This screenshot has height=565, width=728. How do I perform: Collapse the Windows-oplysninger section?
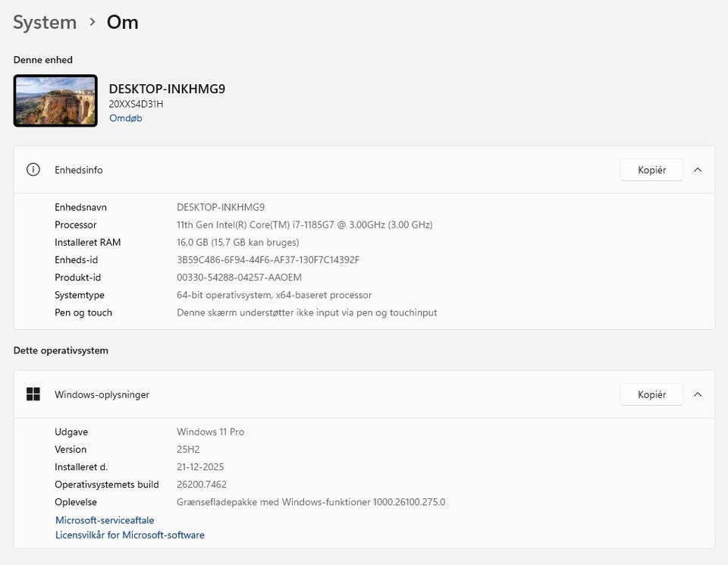click(698, 394)
